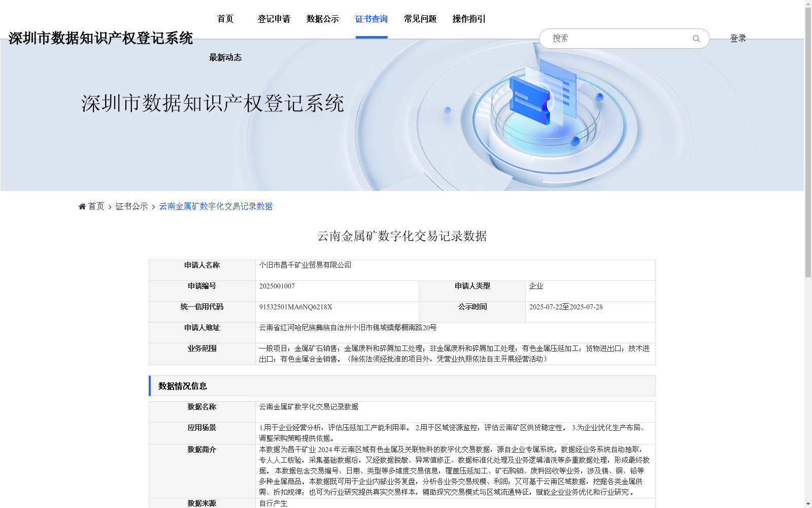Select the applicant name 个旧市昌千矿业贸易有限公司
Image resolution: width=812 pixels, height=508 pixels.
(x=305, y=265)
